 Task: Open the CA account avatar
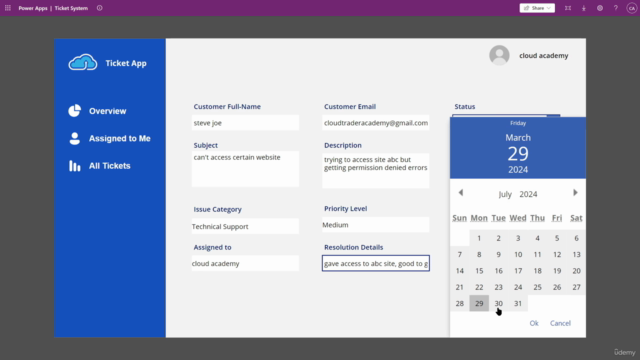tap(631, 8)
